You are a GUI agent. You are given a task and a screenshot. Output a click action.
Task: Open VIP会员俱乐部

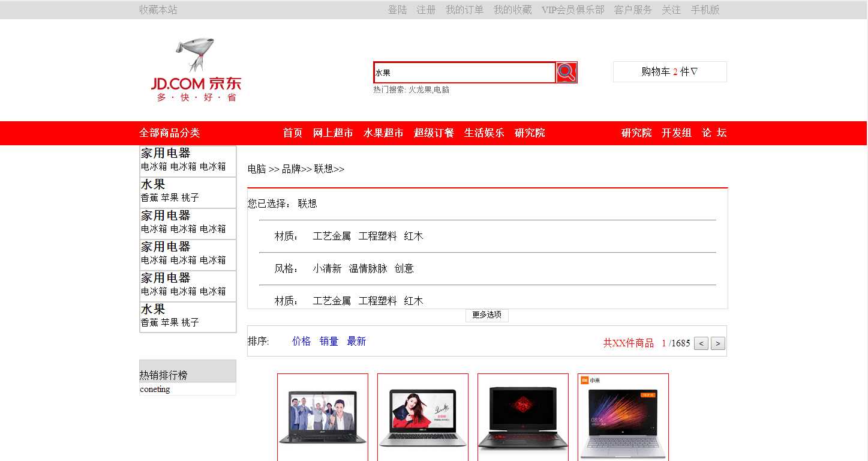pyautogui.click(x=573, y=10)
